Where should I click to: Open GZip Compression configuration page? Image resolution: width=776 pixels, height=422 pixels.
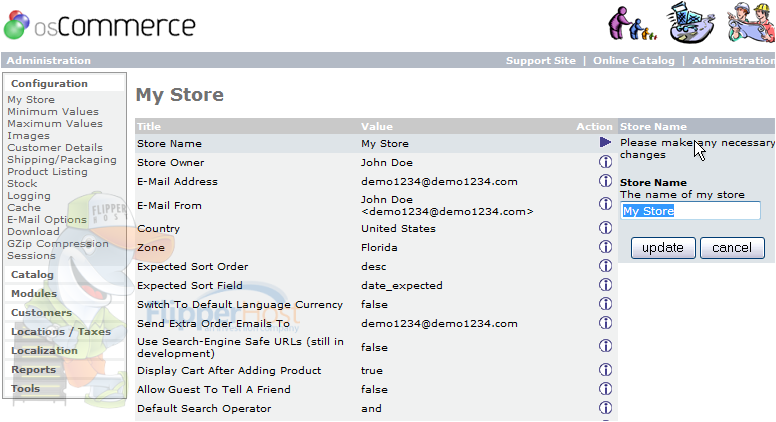coord(57,243)
